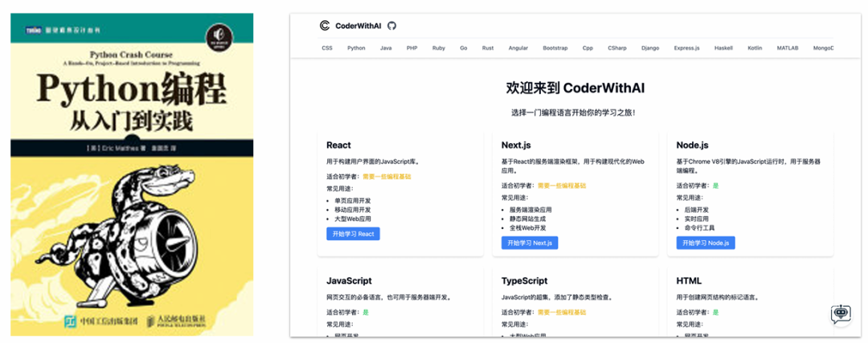This screenshot has height=343, width=868.
Task: Click the React description 用于构建用户界面的JavaScript库
Action: [x=374, y=161]
